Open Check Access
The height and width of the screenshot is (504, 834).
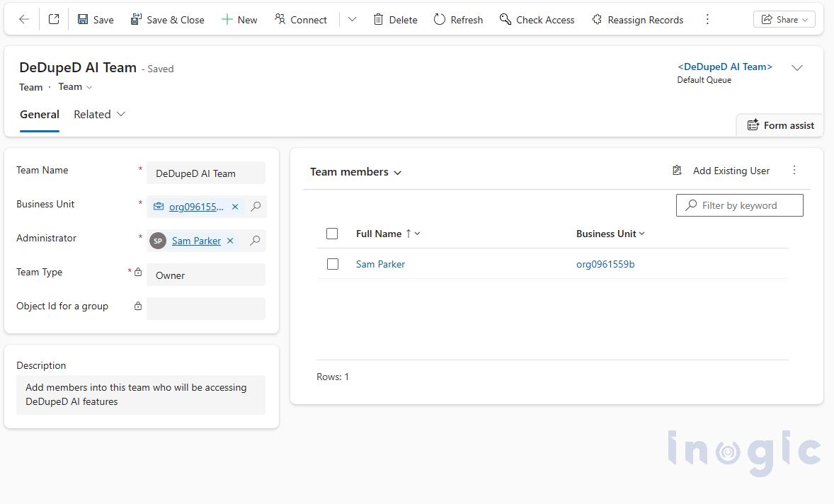point(537,20)
